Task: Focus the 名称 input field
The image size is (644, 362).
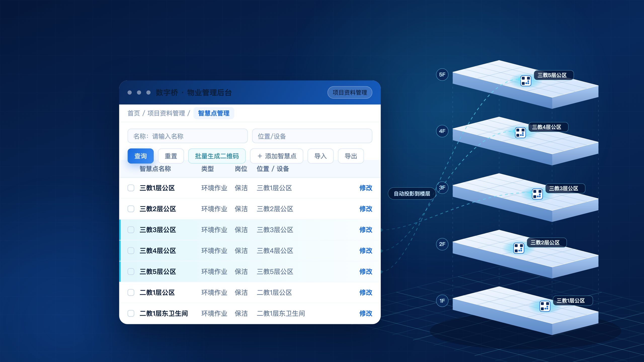Action: click(187, 136)
